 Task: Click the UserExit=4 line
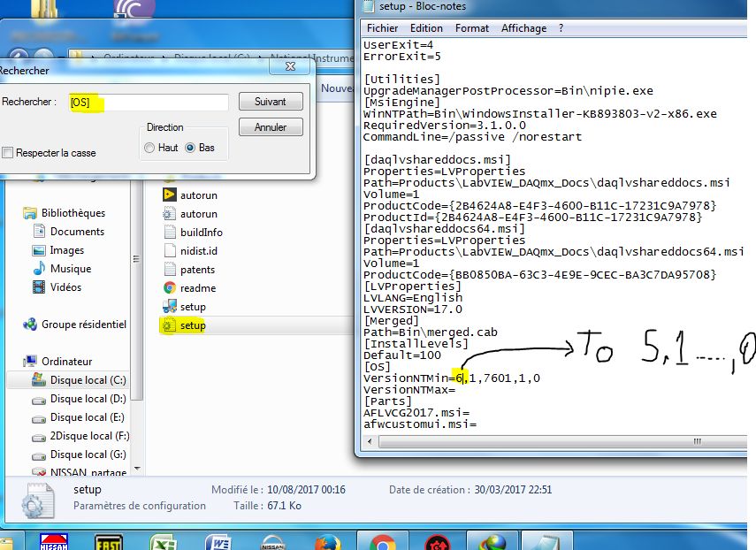[x=398, y=45]
